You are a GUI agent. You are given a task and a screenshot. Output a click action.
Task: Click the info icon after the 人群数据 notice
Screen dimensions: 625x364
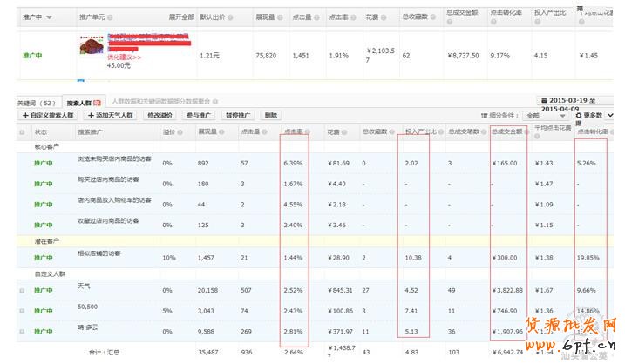click(x=214, y=102)
